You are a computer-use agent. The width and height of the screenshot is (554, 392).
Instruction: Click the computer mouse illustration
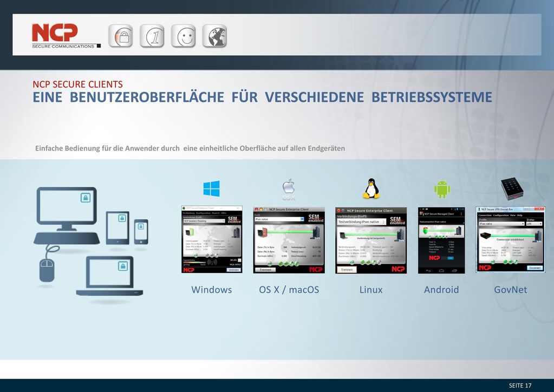coord(47,270)
